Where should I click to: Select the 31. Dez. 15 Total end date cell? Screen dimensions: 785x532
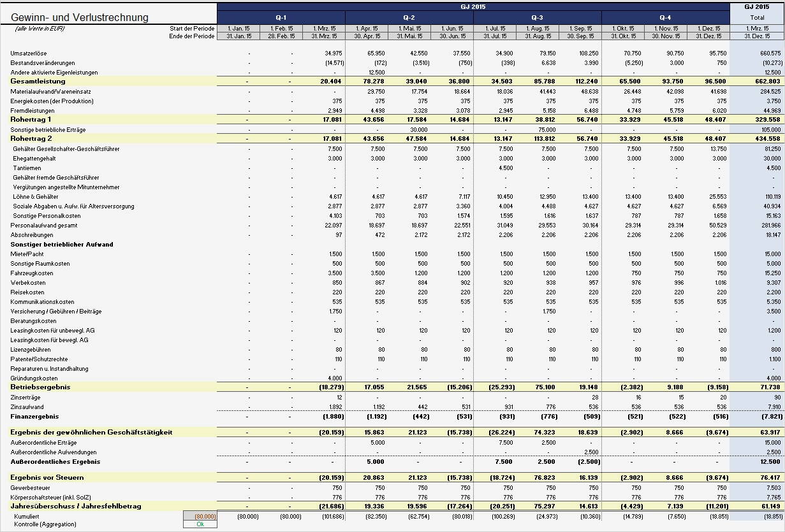click(756, 37)
